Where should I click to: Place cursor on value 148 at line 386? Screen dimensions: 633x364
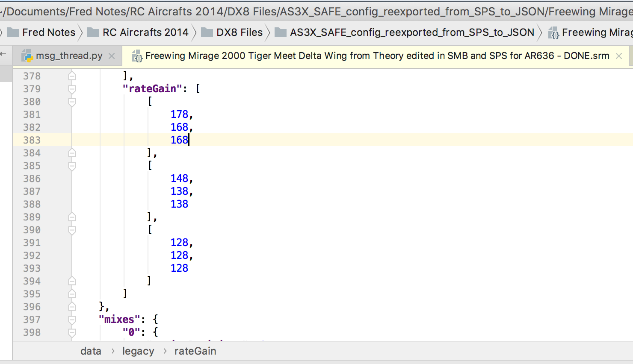pyautogui.click(x=179, y=179)
